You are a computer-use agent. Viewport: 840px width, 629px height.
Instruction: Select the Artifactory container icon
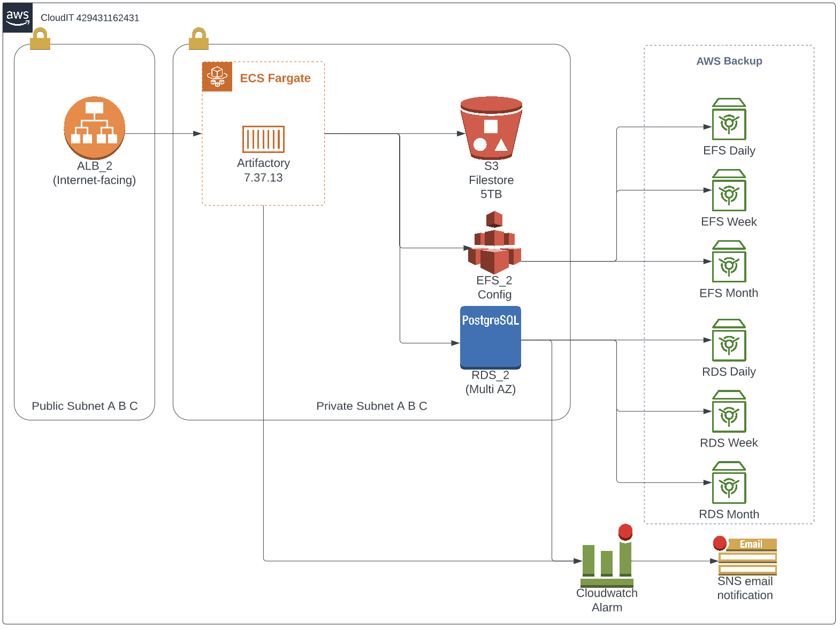pos(263,139)
